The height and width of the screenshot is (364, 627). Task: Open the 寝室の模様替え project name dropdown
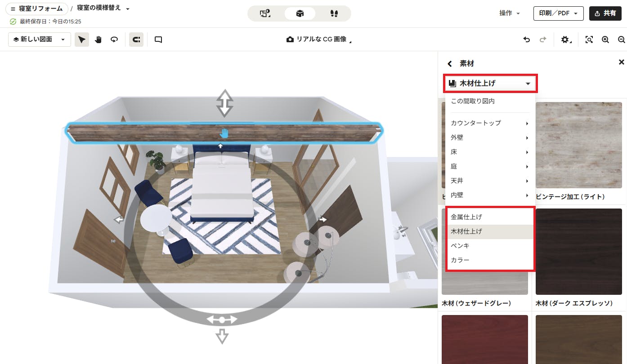[103, 9]
